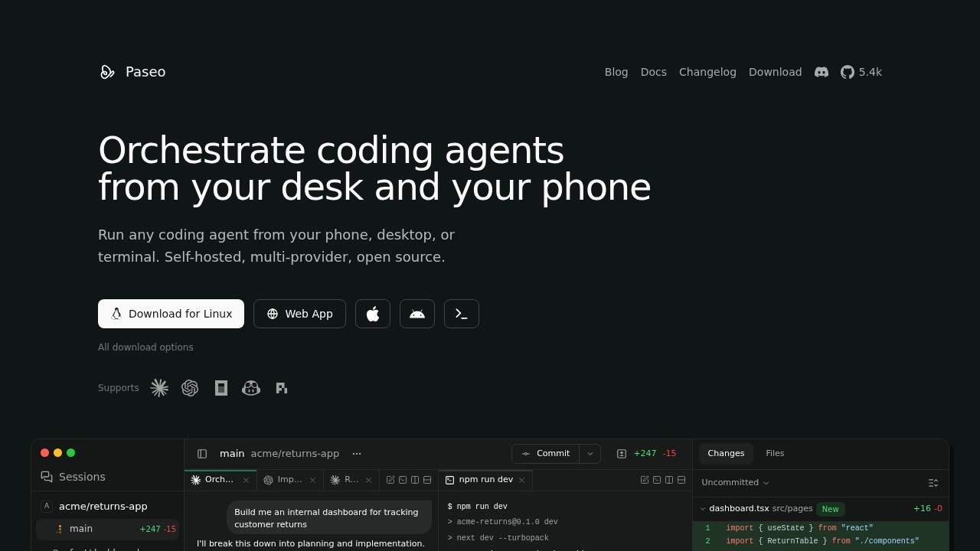The width and height of the screenshot is (980, 551).
Task: Click the diff stats icon beside +247
Action: [x=622, y=454]
